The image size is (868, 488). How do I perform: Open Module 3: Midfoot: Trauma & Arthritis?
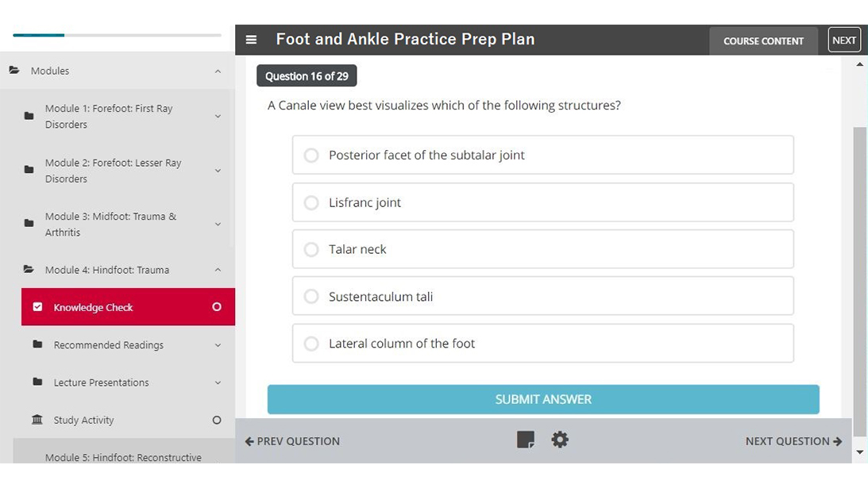click(110, 224)
